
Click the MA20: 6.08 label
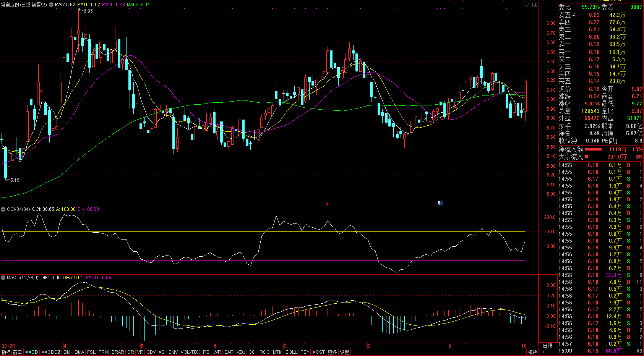tap(114, 5)
